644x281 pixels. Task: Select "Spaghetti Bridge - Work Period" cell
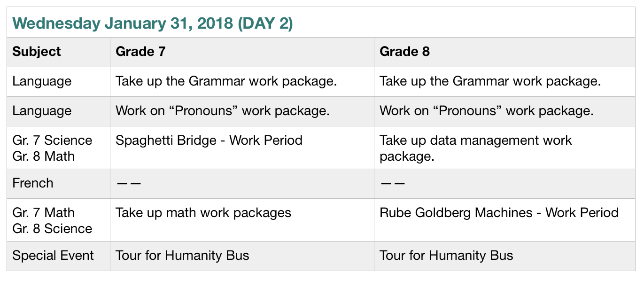209,140
